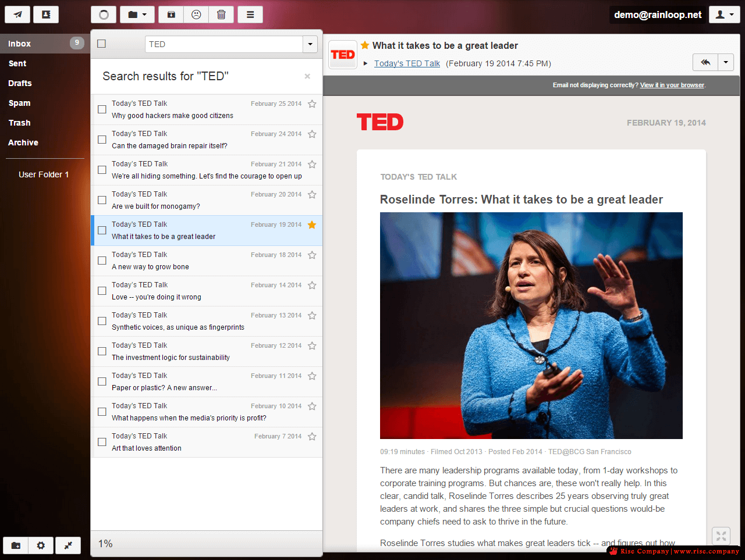
Task: Archive the selected message
Action: pyautogui.click(x=171, y=15)
